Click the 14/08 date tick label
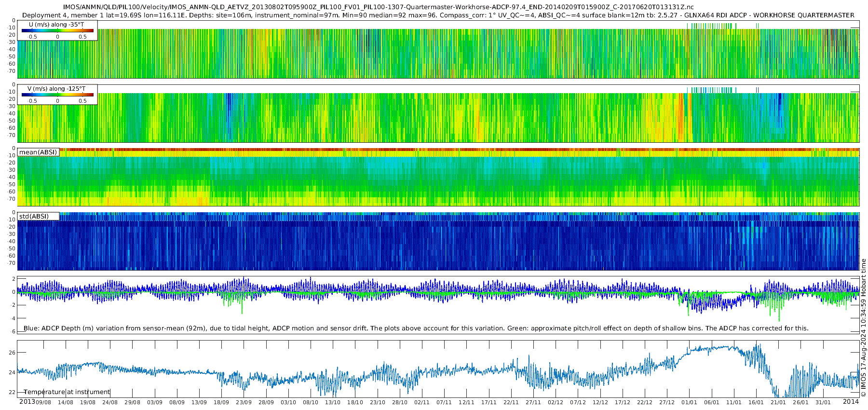The height and width of the screenshot is (410, 868). coord(66,402)
